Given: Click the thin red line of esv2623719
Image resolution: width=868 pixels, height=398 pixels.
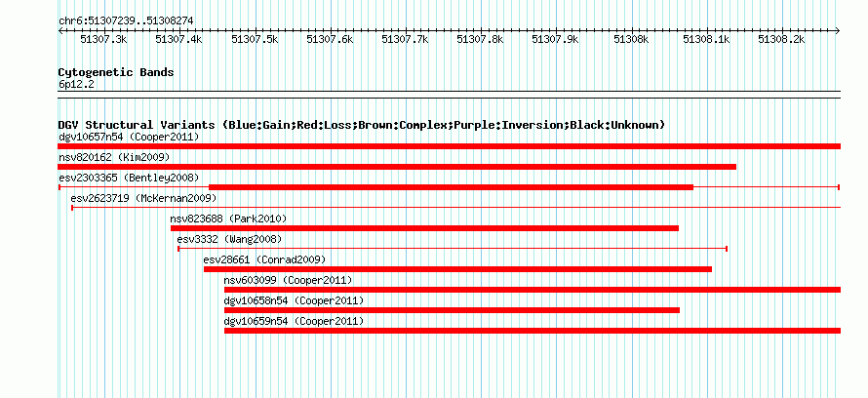Looking at the screenshot, I should 456,208.
